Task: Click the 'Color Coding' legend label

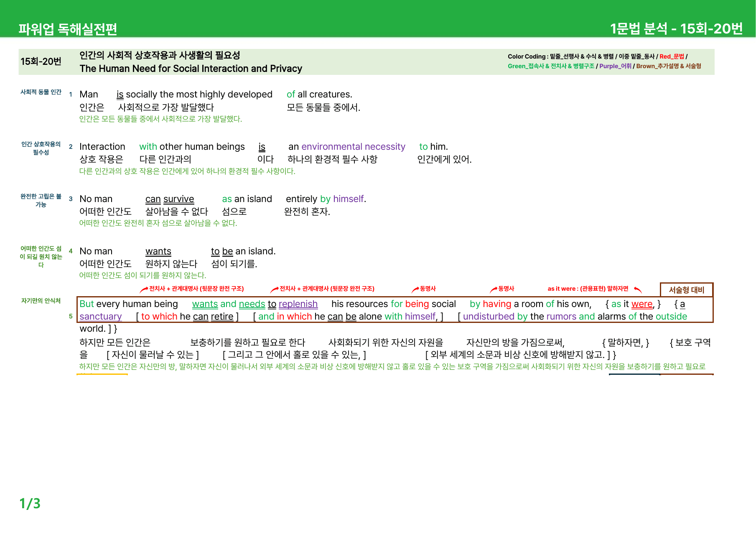Action: point(527,56)
